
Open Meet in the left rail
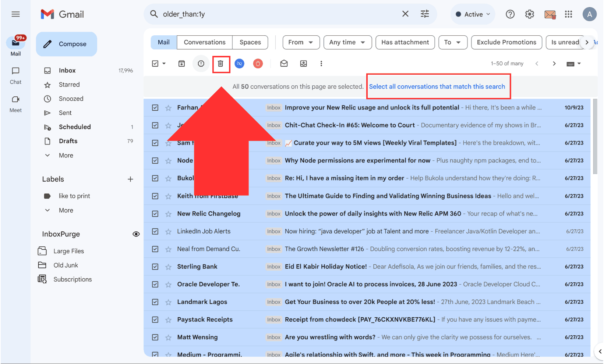[15, 104]
